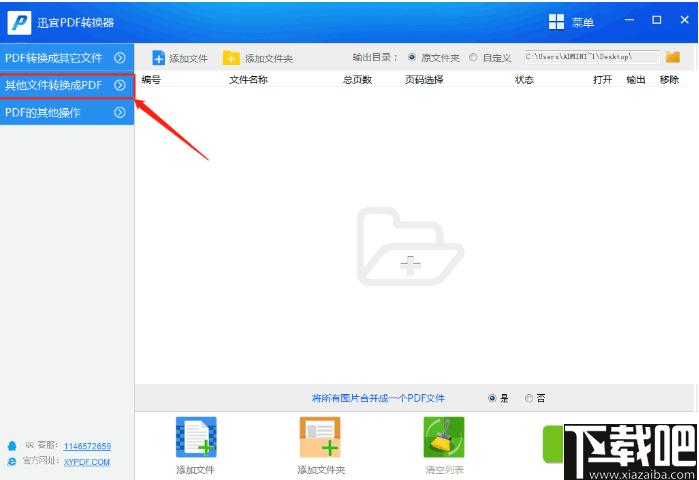
Task: Expand the chevron beside PDF的其他操作
Action: (x=119, y=112)
